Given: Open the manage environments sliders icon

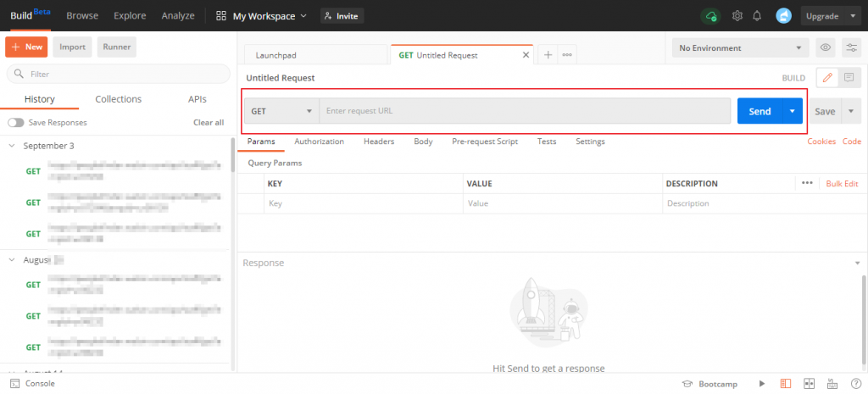Looking at the screenshot, I should pos(851,47).
